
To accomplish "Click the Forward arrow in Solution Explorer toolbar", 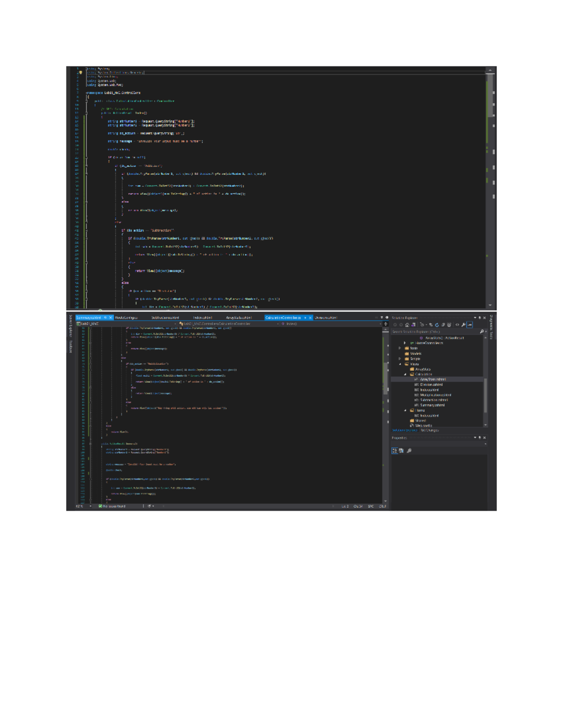I will click(x=401, y=325).
